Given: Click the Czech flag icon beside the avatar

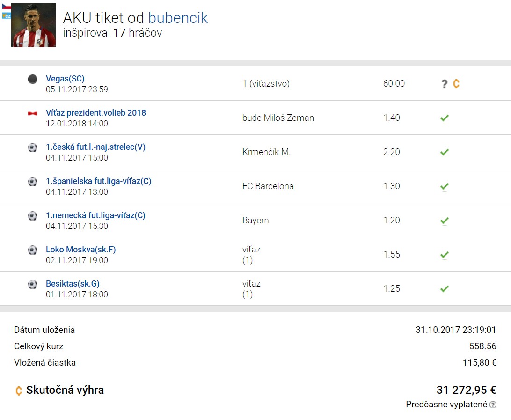Looking at the screenshot, I should pyautogui.click(x=6, y=6).
